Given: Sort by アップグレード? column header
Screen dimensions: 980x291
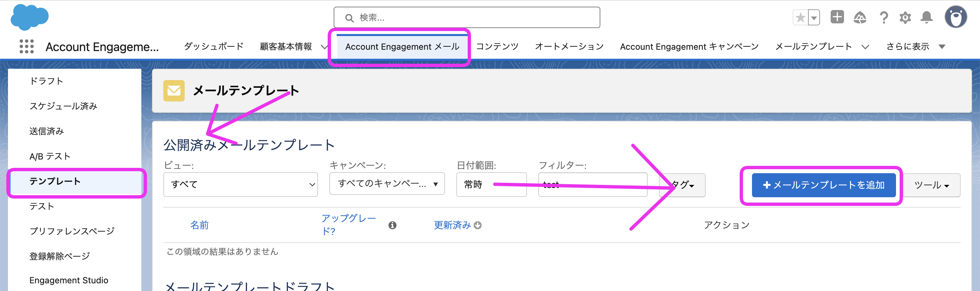Looking at the screenshot, I should point(348,225).
